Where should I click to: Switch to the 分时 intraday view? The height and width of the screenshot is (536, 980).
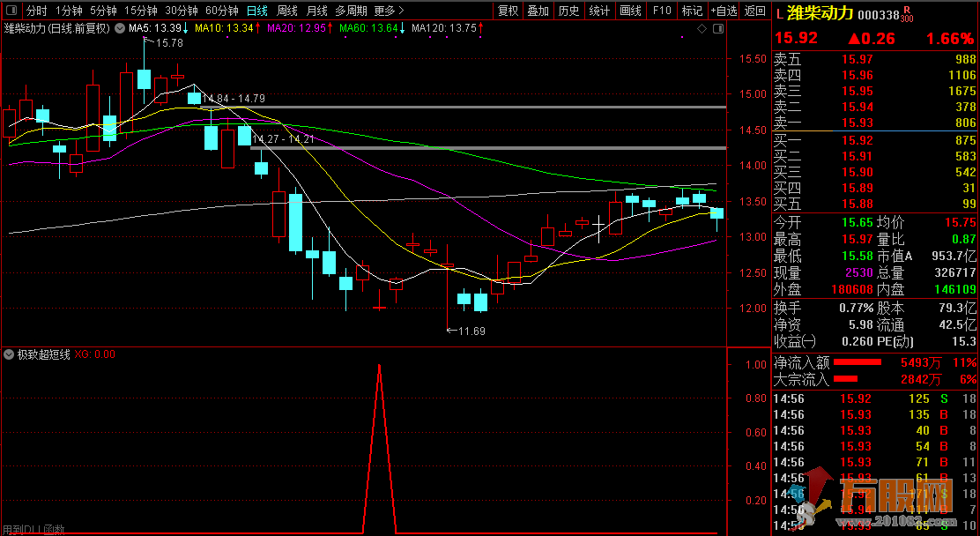36,11
